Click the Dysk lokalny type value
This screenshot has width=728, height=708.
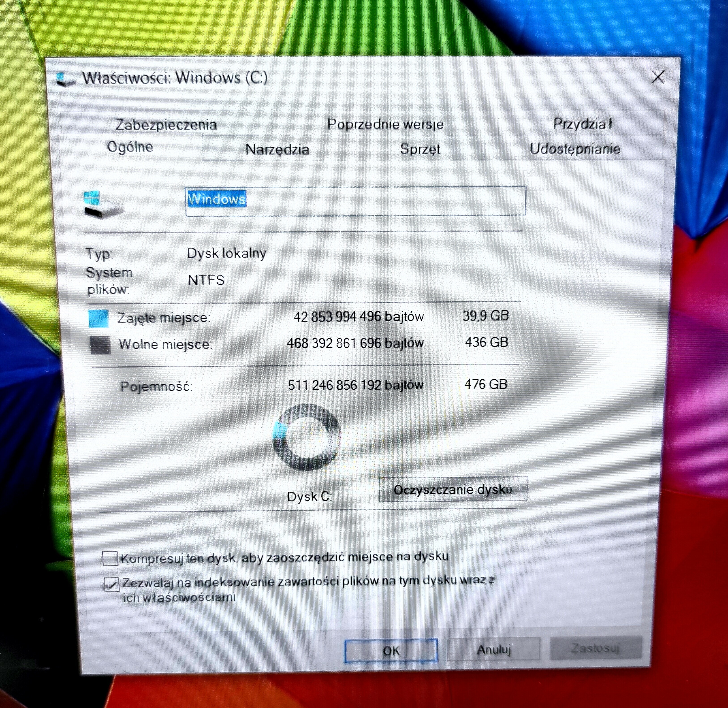coord(226,253)
